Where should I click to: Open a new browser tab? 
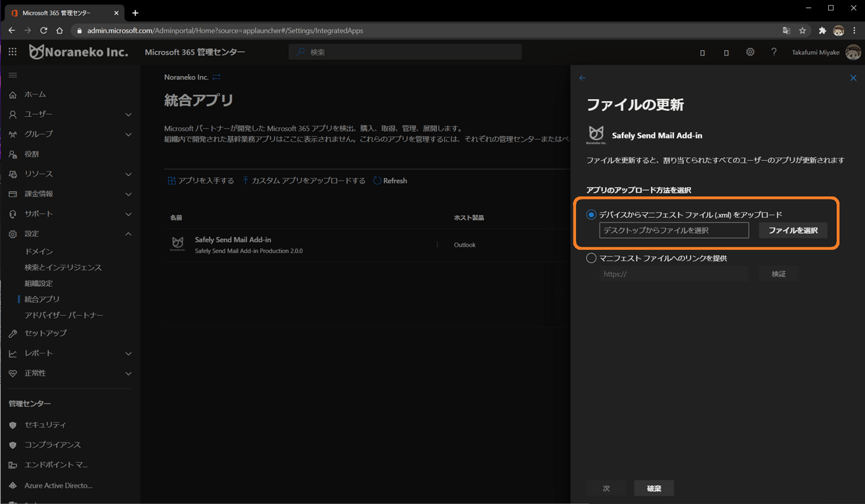point(135,12)
